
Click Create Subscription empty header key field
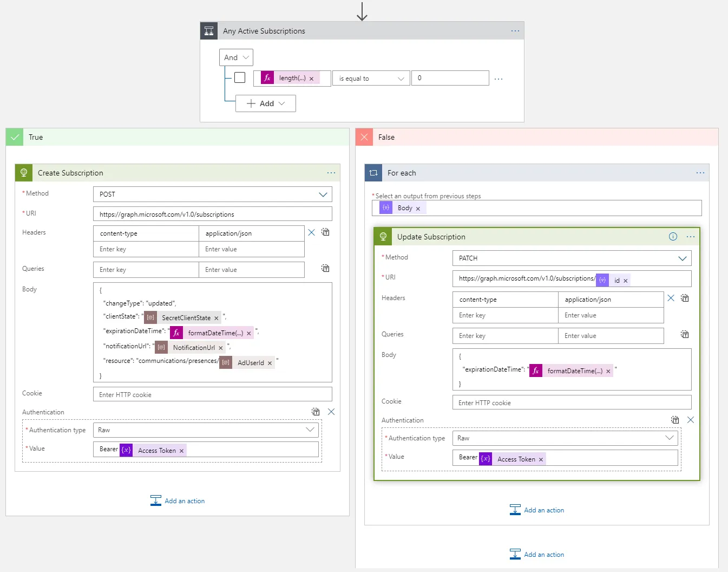point(146,249)
